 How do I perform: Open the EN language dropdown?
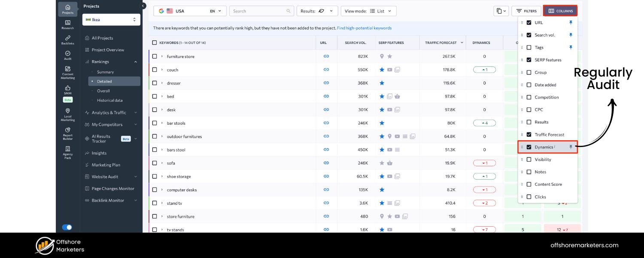click(215, 11)
